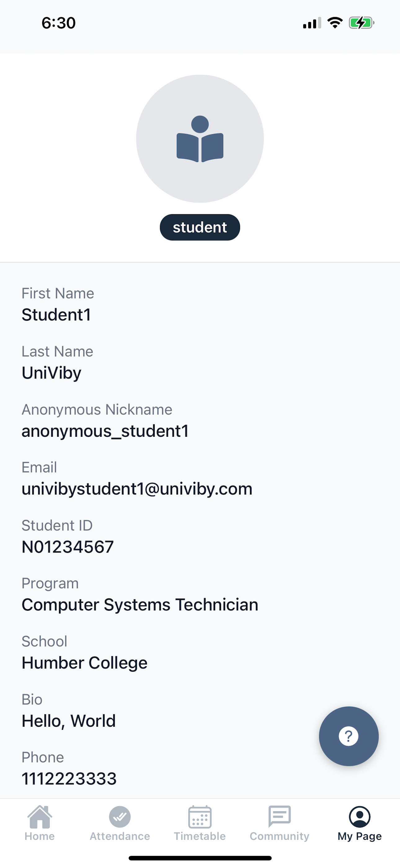The height and width of the screenshot is (868, 400).
Task: Select the First Name value Student1
Action: [x=56, y=315]
